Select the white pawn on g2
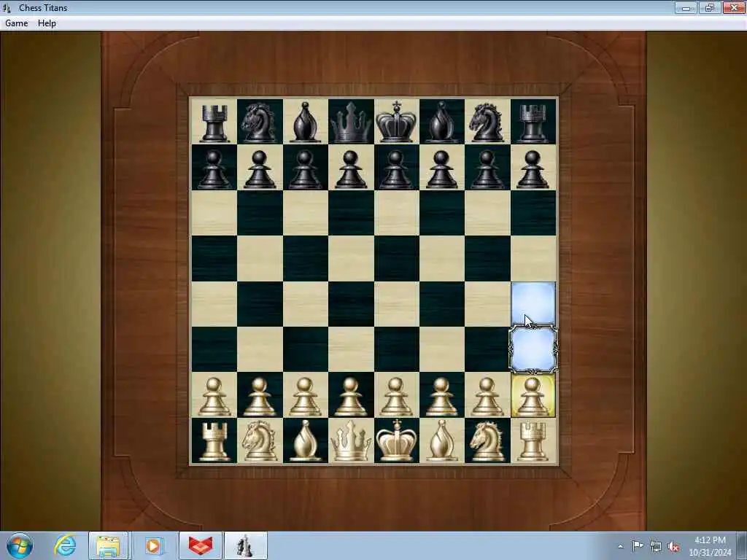This screenshot has height=560, width=747. (x=487, y=396)
